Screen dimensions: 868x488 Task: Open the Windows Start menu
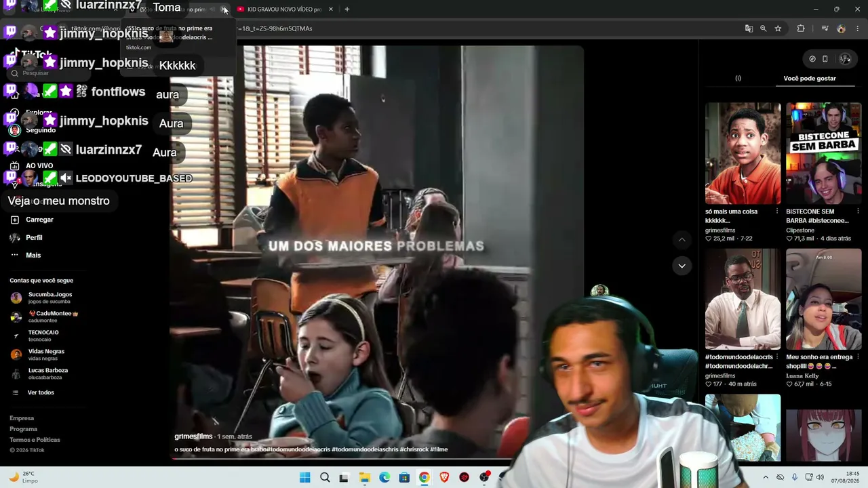tap(305, 477)
